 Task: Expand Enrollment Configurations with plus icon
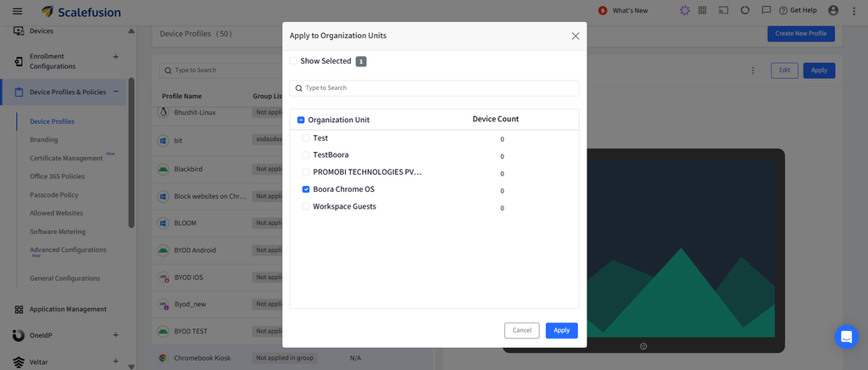click(x=115, y=57)
